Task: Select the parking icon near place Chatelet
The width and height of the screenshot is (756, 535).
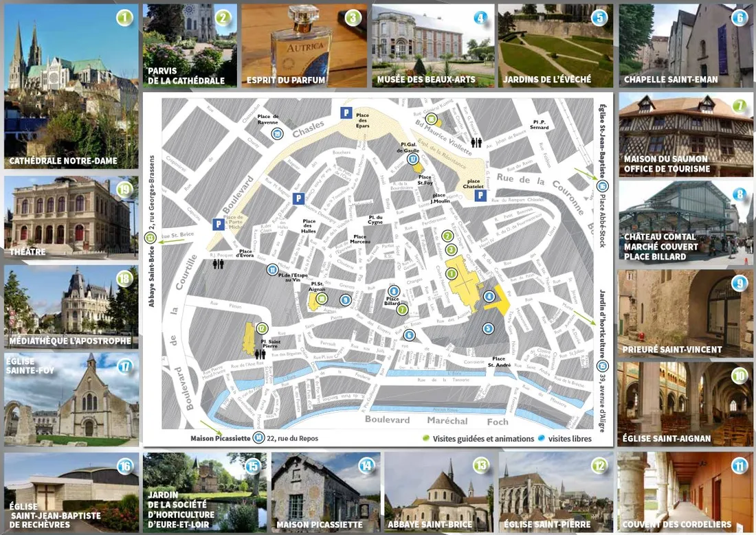Action: click(480, 196)
